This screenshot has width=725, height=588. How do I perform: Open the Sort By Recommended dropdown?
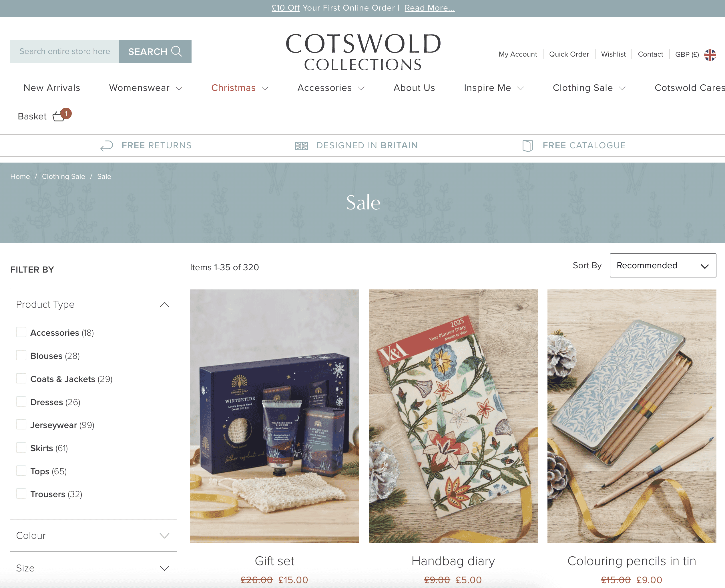coord(663,265)
